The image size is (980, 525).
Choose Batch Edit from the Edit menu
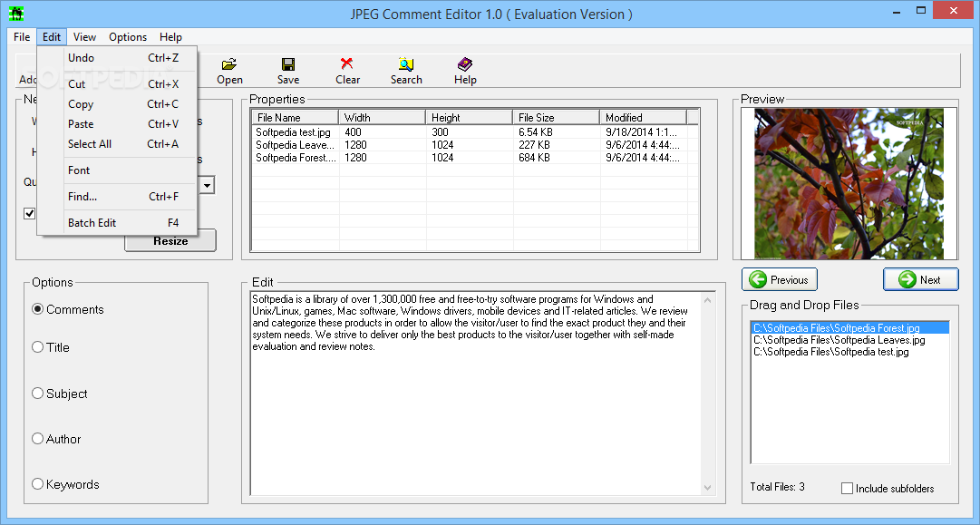pos(118,222)
